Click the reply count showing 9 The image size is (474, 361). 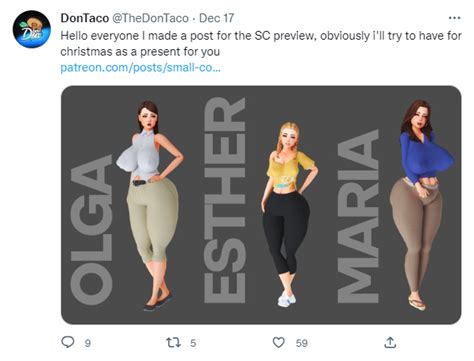pyautogui.click(x=88, y=343)
